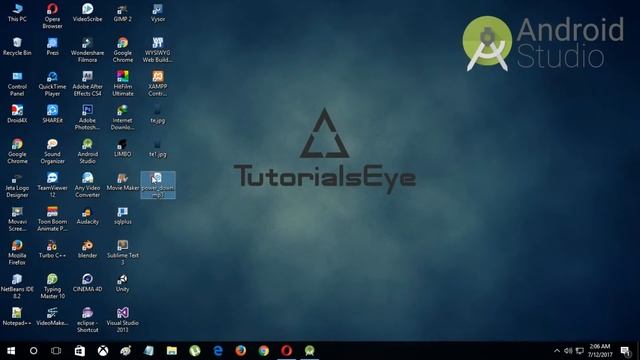Screen dimensions: 640x360
Task: Select the Droid4X desktop icon
Action: click(x=17, y=114)
